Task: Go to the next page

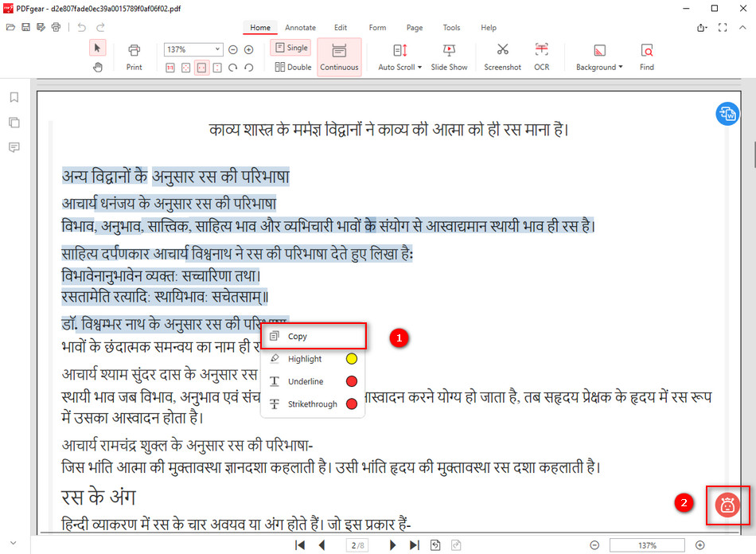Action: pos(392,544)
